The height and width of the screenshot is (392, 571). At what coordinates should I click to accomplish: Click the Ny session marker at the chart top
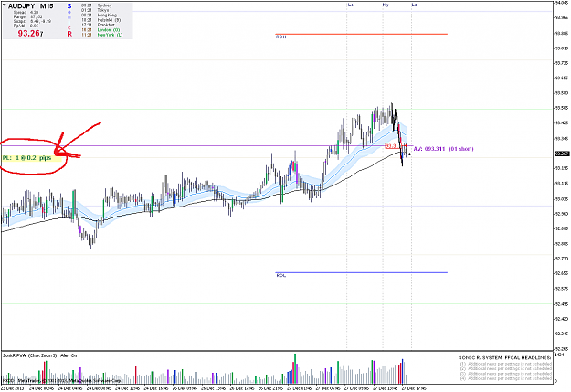[386, 5]
